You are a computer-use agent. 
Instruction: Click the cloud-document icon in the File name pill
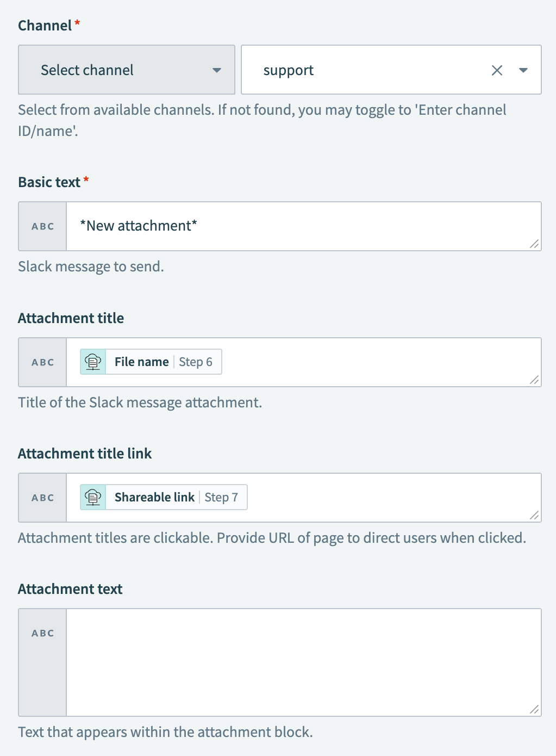(x=93, y=361)
